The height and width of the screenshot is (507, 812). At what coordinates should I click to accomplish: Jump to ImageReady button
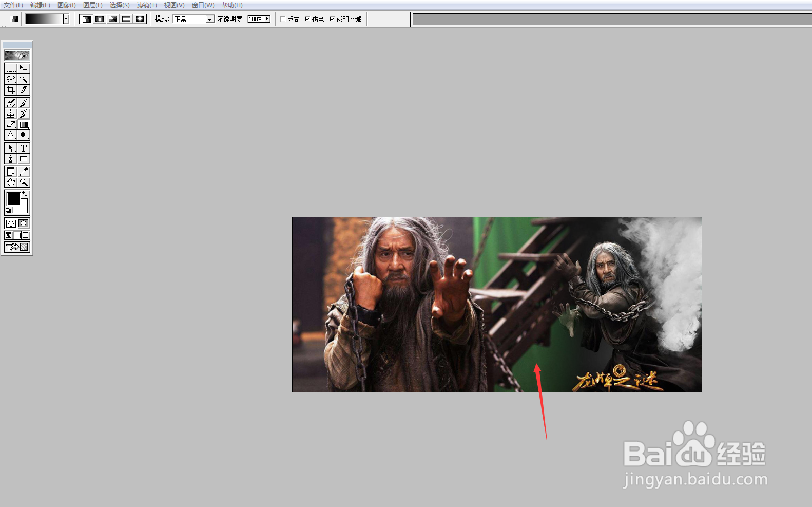tap(17, 247)
